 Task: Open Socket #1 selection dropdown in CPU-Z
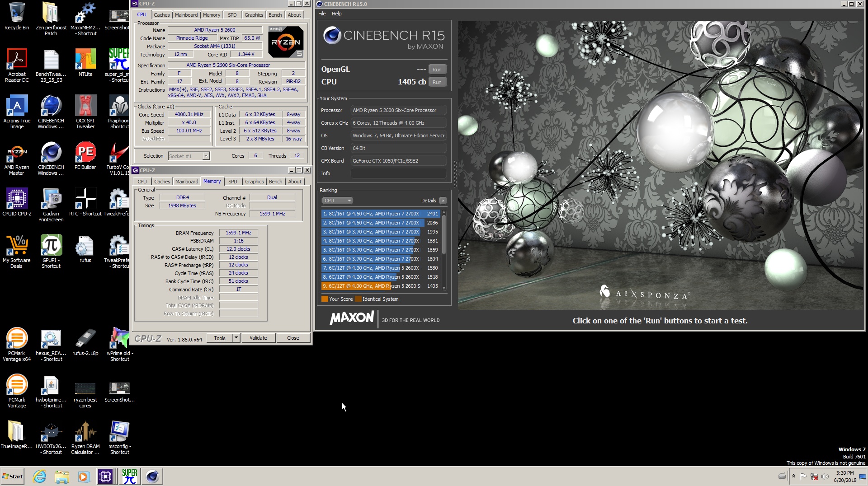pyautogui.click(x=189, y=156)
